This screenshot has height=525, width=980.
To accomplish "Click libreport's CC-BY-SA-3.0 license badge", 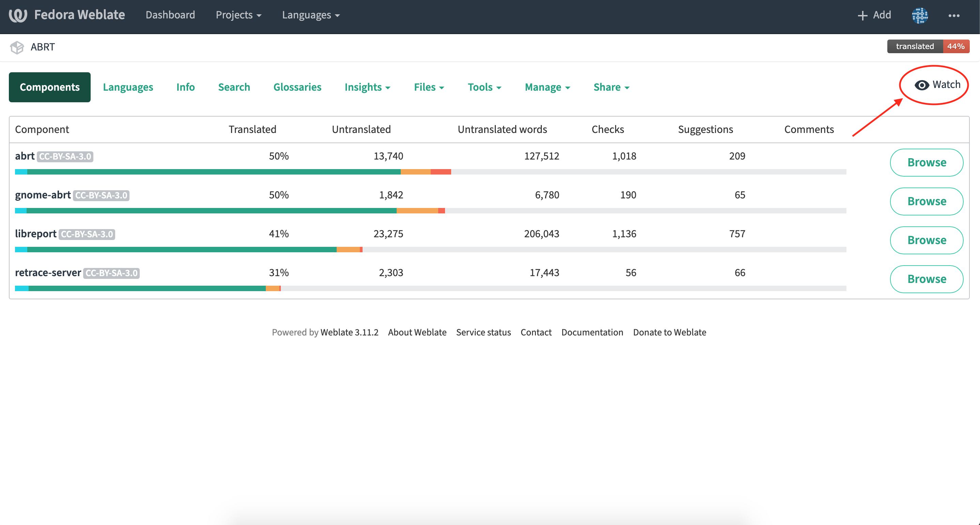I will click(x=87, y=234).
